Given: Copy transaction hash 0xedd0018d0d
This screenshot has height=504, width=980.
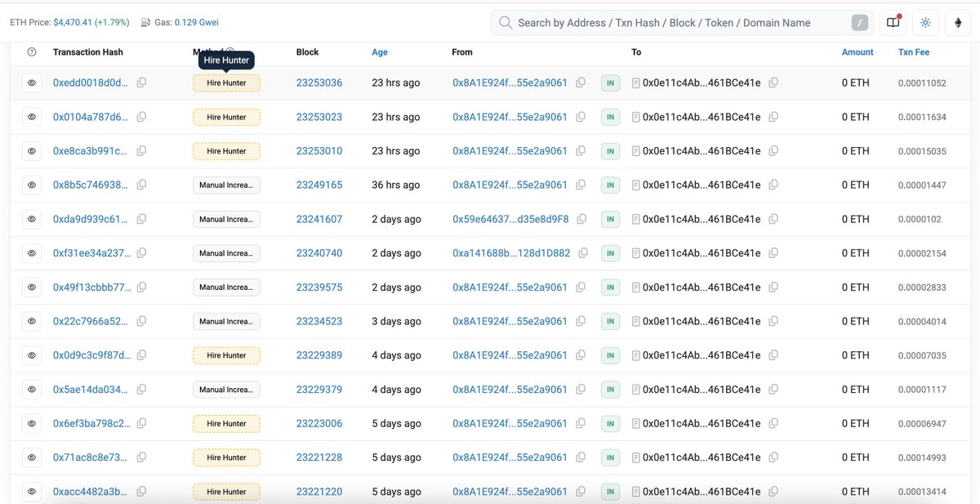Looking at the screenshot, I should point(141,83).
